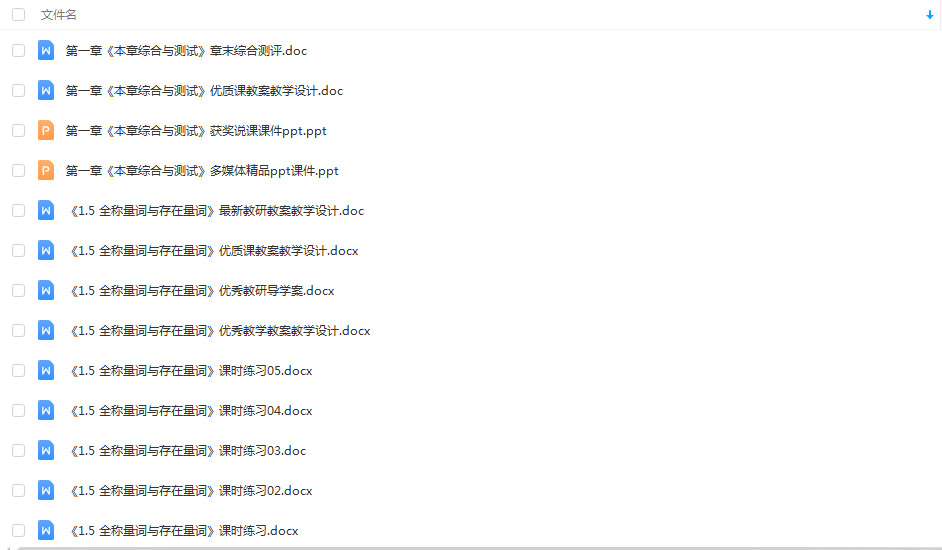This screenshot has width=942, height=550.
Task: Click the Word icon for 章末综合测评.doc
Action: coord(46,50)
